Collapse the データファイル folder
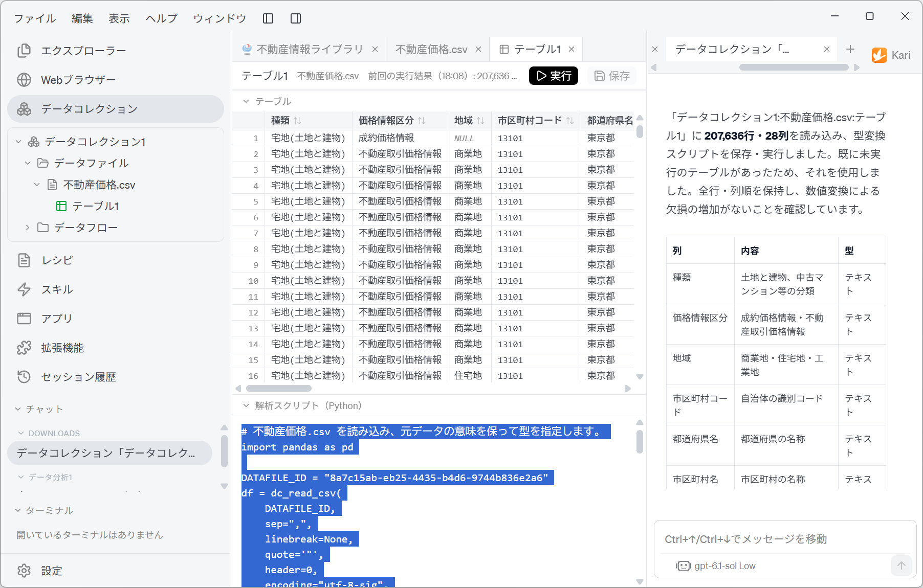 28,163
